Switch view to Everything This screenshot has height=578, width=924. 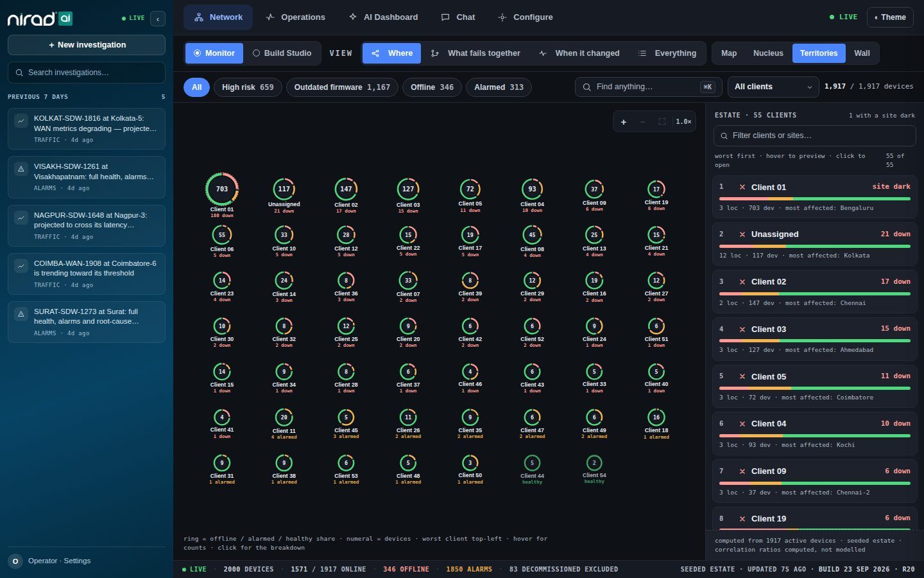[x=667, y=53]
